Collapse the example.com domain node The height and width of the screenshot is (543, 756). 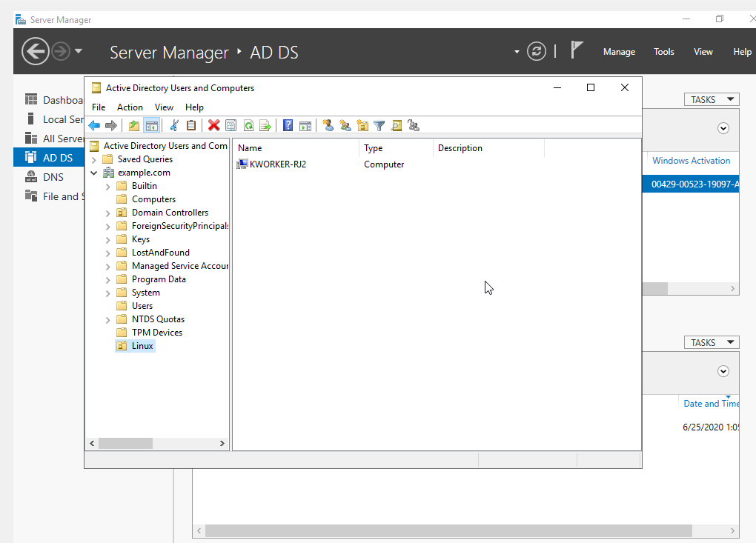94,173
